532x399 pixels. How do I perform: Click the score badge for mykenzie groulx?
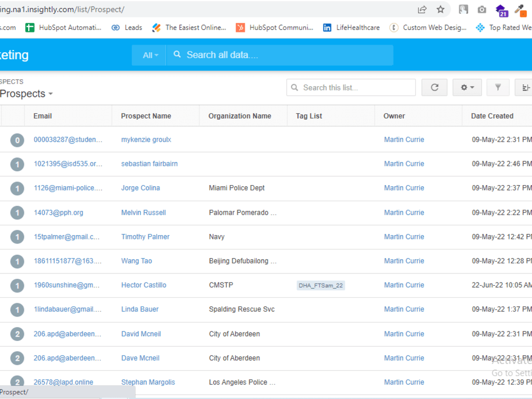18,140
